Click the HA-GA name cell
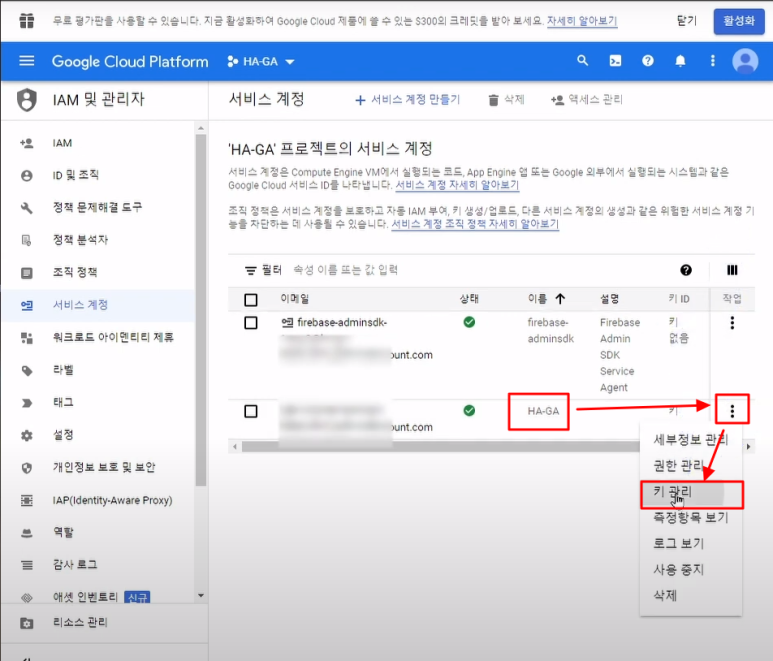The image size is (773, 661). pyautogui.click(x=543, y=411)
